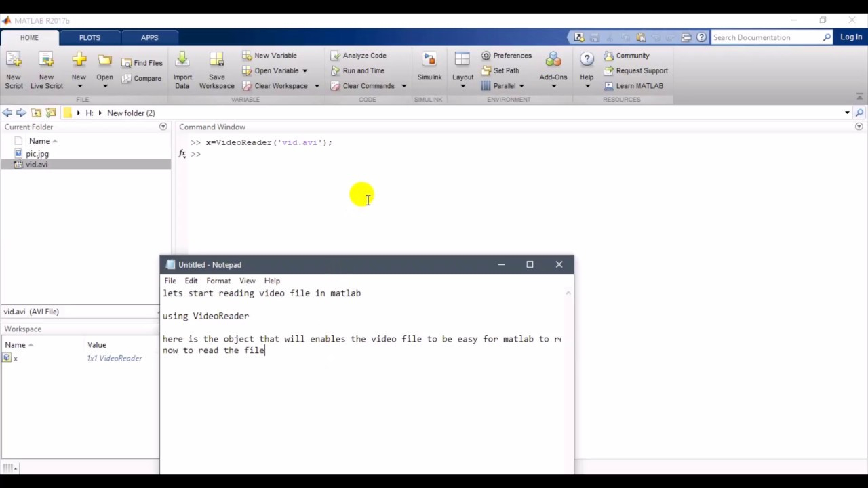
Task: Click Switch Windows quick access icon
Action: [686, 37]
